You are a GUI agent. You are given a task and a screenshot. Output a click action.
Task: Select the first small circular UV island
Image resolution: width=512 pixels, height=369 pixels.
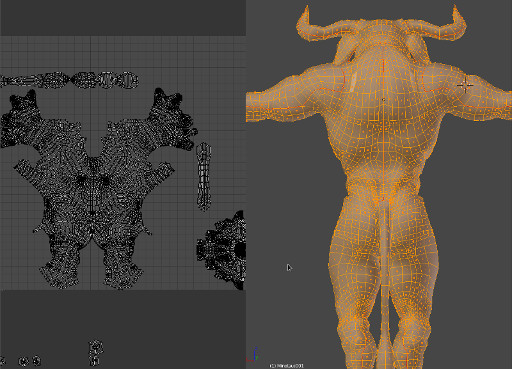tap(24, 361)
